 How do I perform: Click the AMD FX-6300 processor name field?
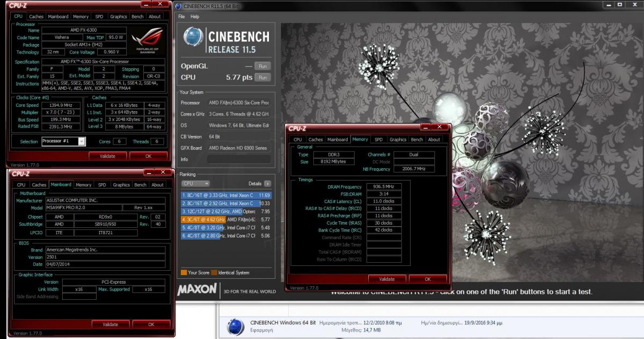[84, 30]
